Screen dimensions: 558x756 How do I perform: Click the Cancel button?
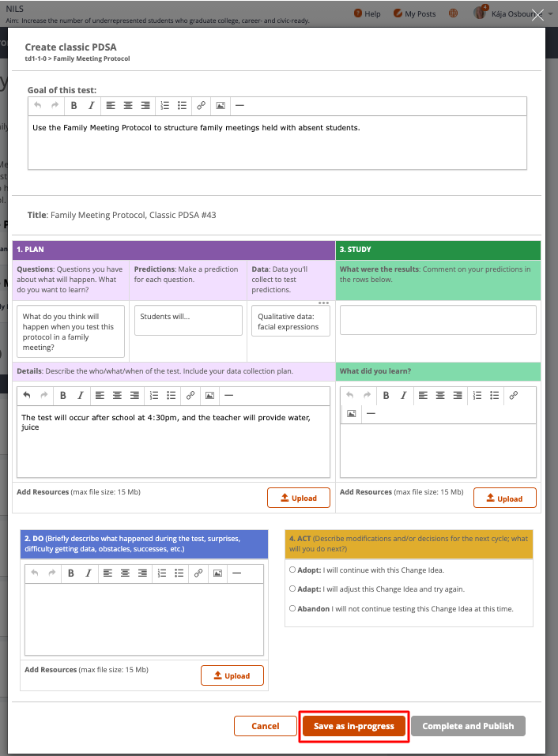click(x=266, y=726)
